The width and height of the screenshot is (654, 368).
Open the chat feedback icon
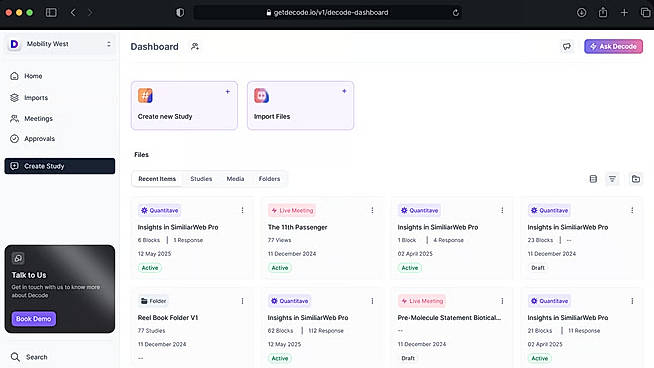[x=566, y=46]
